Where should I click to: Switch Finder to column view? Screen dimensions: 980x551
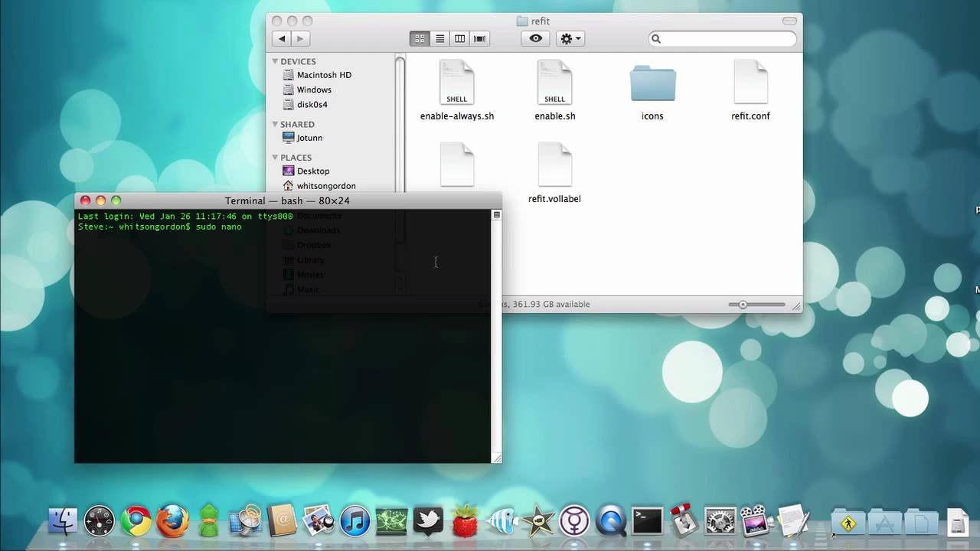459,38
